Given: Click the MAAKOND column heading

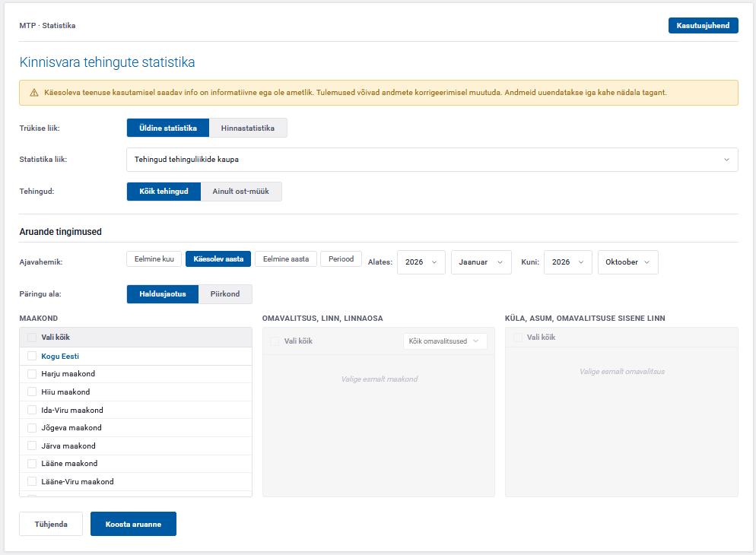Looking at the screenshot, I should (39, 319).
